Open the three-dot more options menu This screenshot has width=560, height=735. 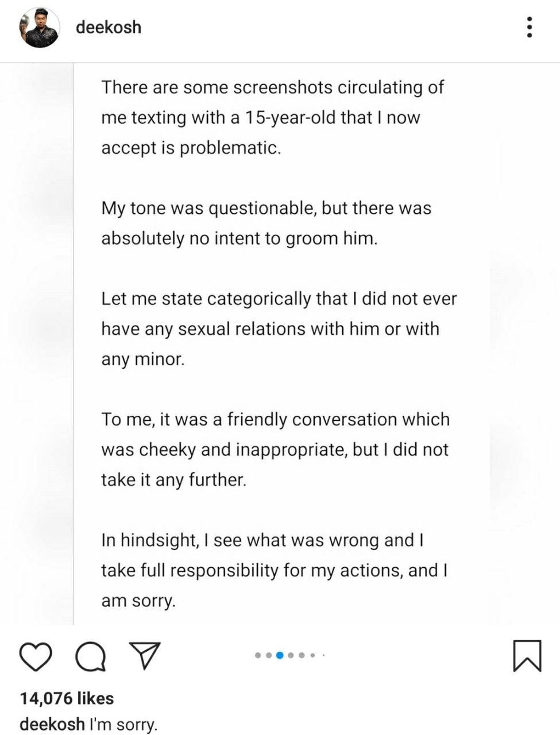[x=529, y=27]
